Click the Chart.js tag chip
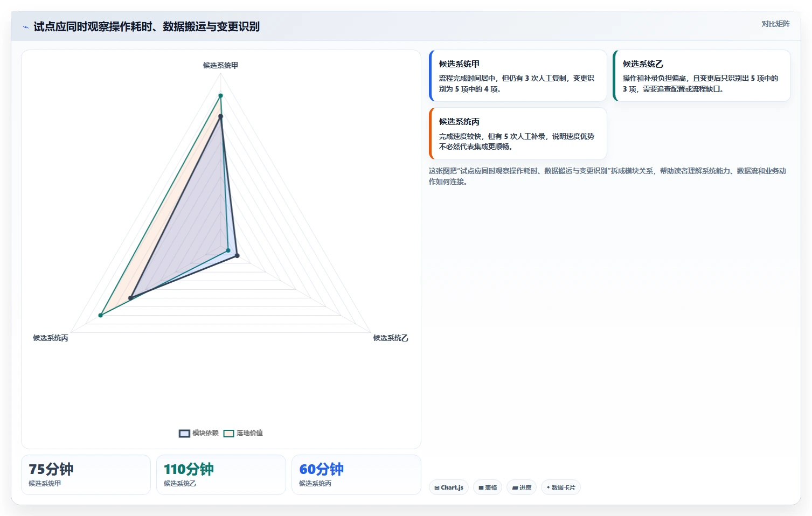Screen dimensions: 812x516 tap(449, 487)
